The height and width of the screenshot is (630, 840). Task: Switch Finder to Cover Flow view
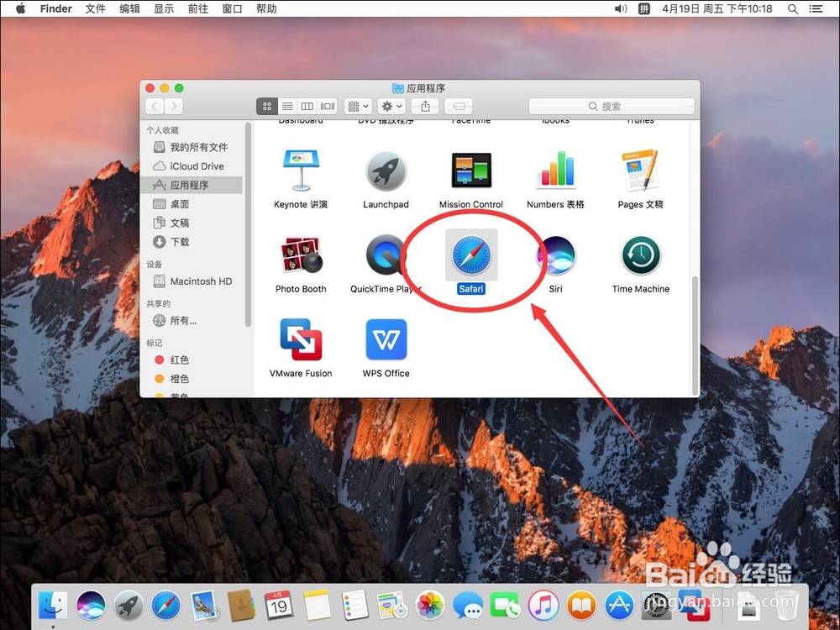coord(328,106)
